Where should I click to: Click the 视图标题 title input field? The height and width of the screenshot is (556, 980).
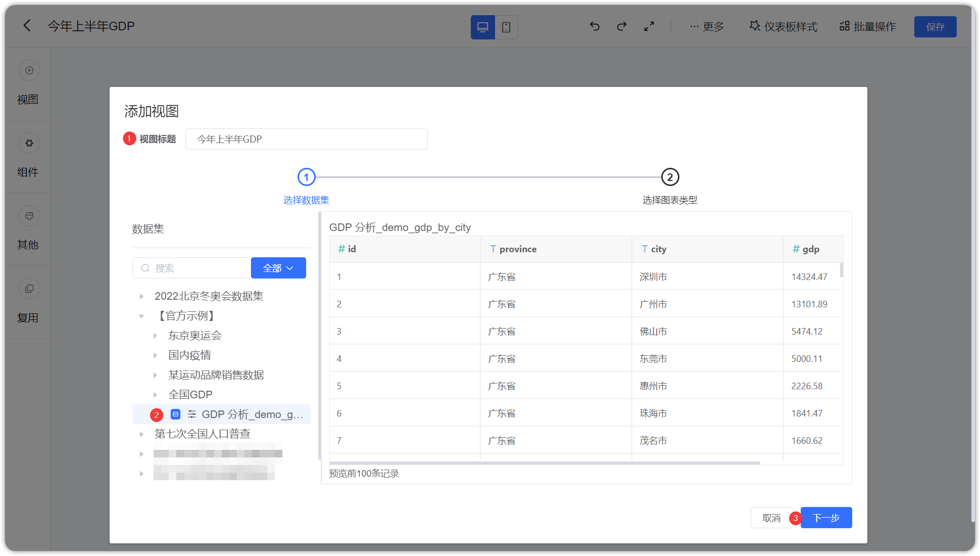[x=307, y=139]
